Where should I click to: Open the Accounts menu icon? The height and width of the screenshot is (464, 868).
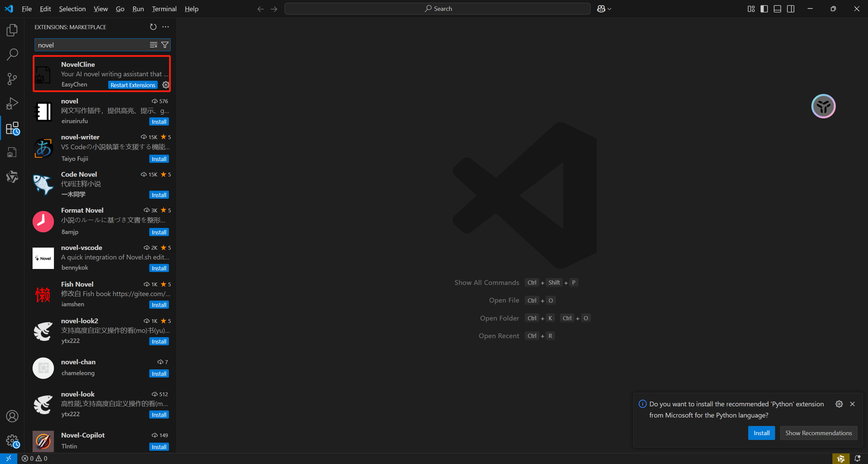point(12,416)
